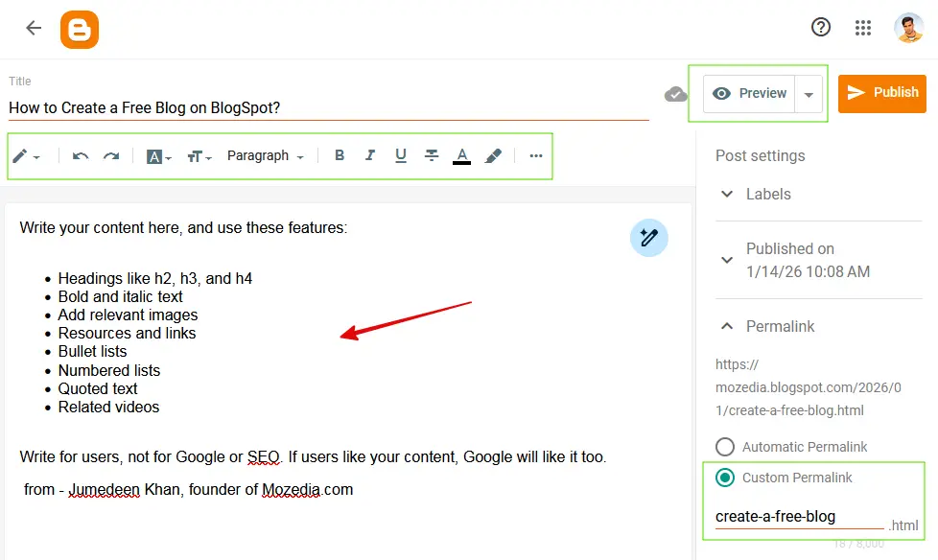Select the Custom Permalink option
Screen dimensions: 938x560
click(724, 478)
